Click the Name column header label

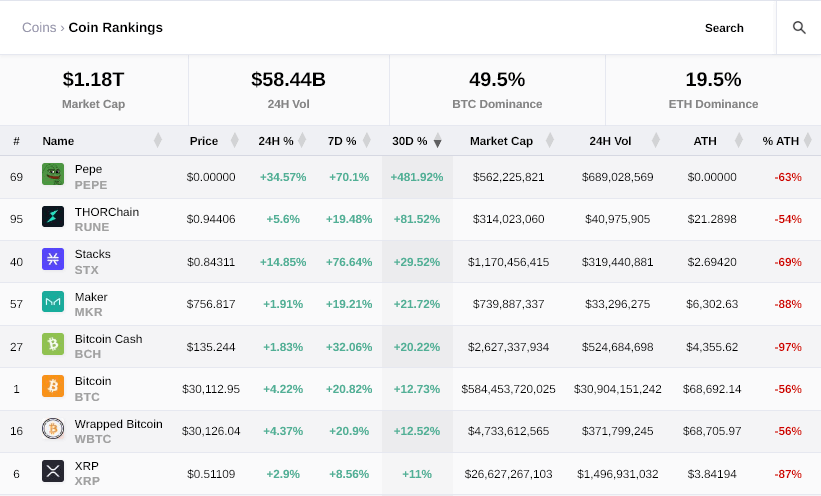[58, 141]
